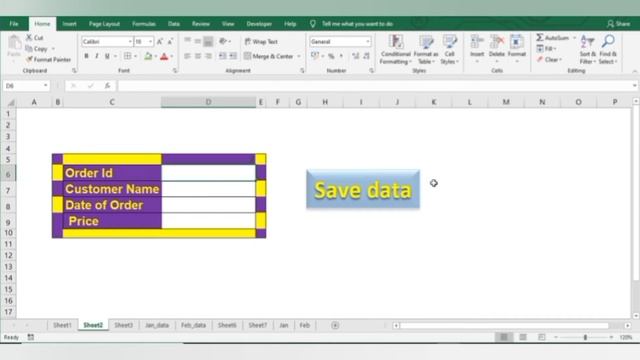
Task: Switch to the Developer tab
Action: [259, 24]
